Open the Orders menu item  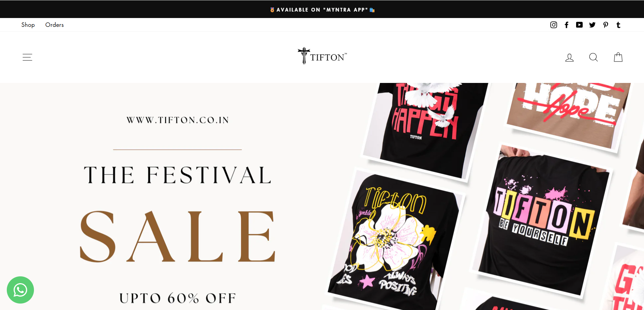[54, 25]
